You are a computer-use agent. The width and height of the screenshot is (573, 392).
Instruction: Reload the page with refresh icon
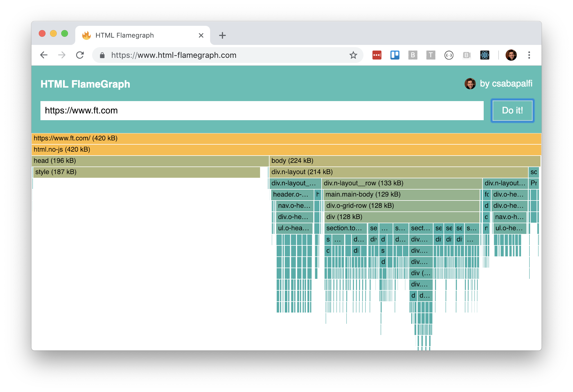(x=80, y=55)
